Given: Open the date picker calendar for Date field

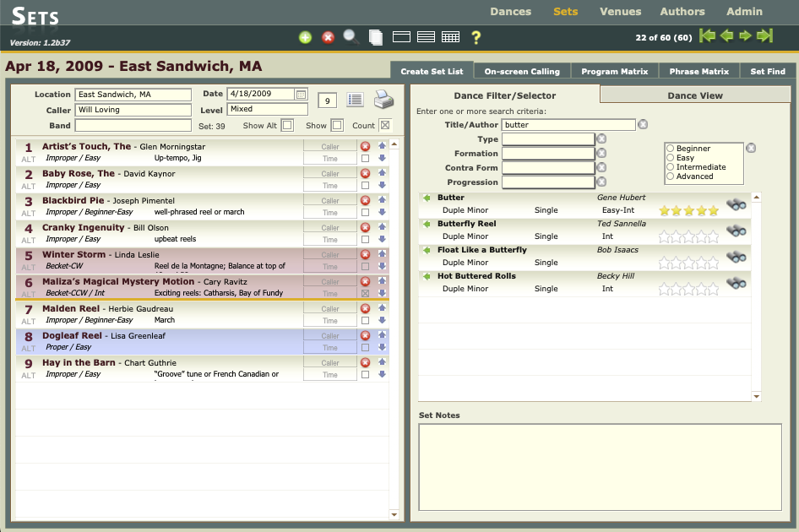Looking at the screenshot, I should pyautogui.click(x=301, y=95).
